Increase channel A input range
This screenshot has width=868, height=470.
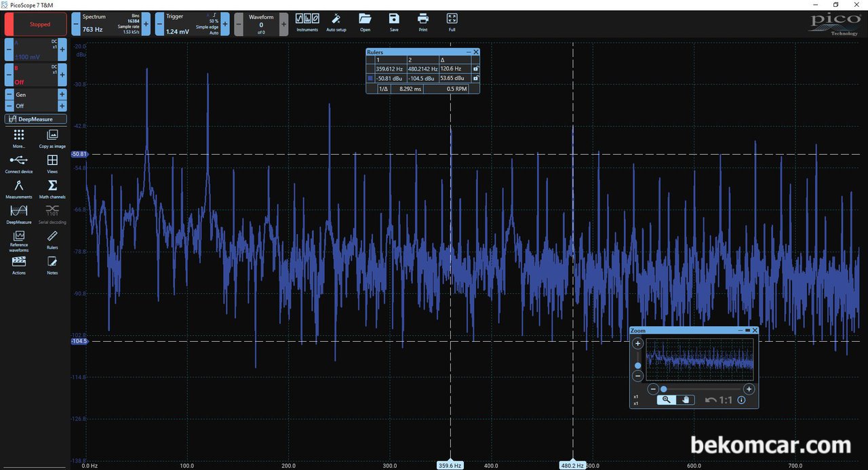click(x=62, y=50)
